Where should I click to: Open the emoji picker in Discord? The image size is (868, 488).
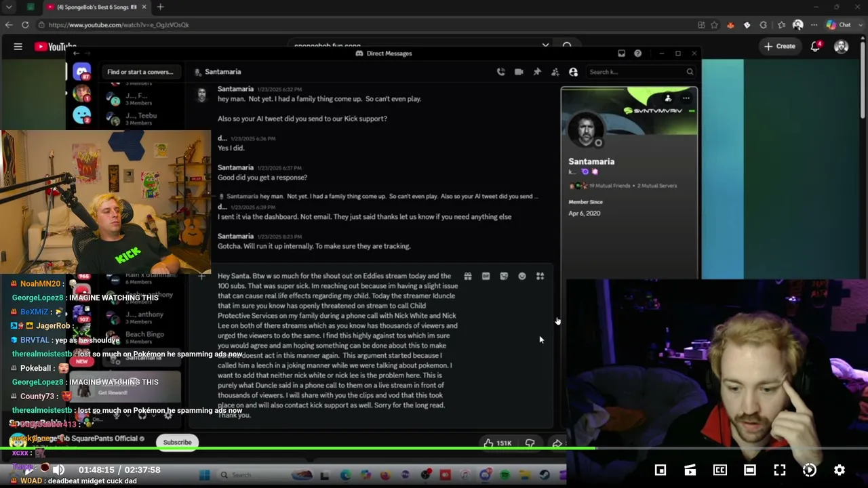pos(522,277)
